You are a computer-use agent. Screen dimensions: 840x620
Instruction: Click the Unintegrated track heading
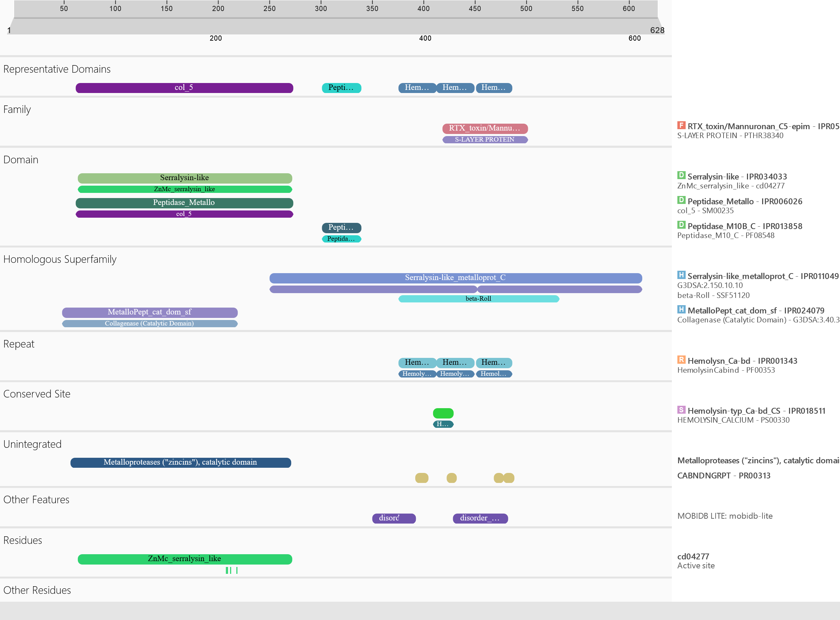32,444
